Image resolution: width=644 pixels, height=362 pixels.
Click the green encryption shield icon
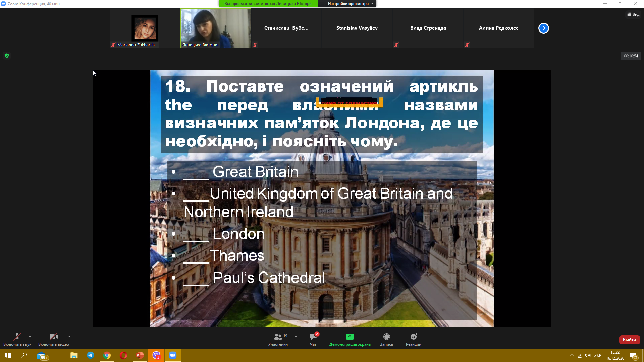point(7,56)
